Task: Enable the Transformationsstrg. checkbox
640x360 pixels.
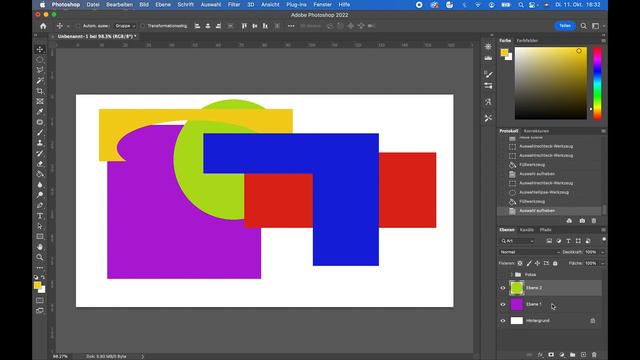Action: pos(142,26)
